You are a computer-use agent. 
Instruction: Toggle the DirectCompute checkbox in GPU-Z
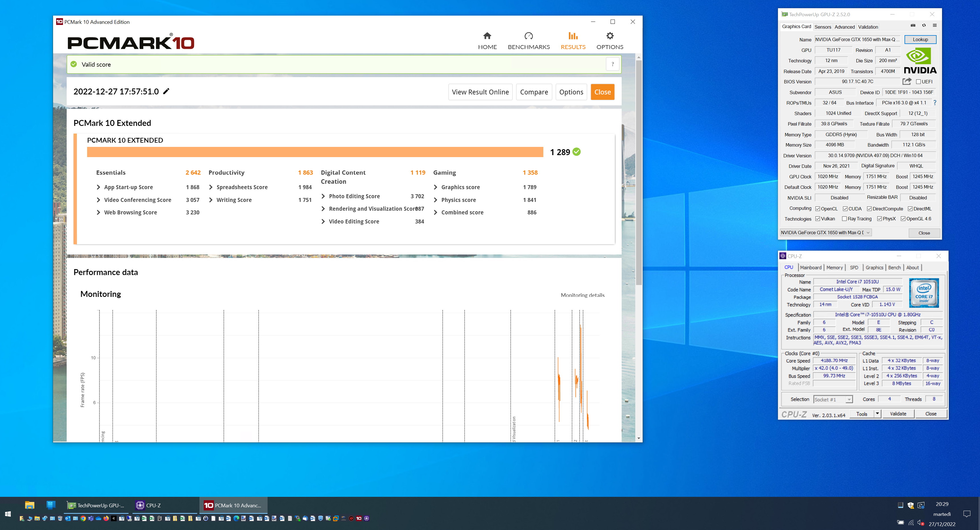click(x=869, y=209)
